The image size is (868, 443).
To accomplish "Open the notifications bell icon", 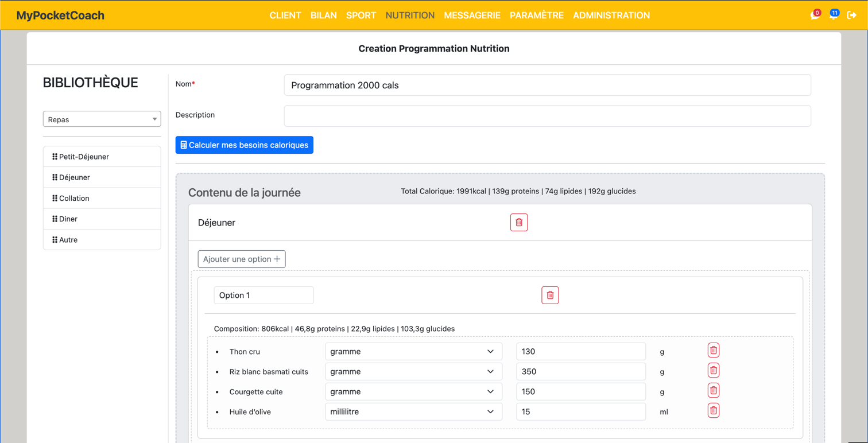I will click(x=833, y=15).
